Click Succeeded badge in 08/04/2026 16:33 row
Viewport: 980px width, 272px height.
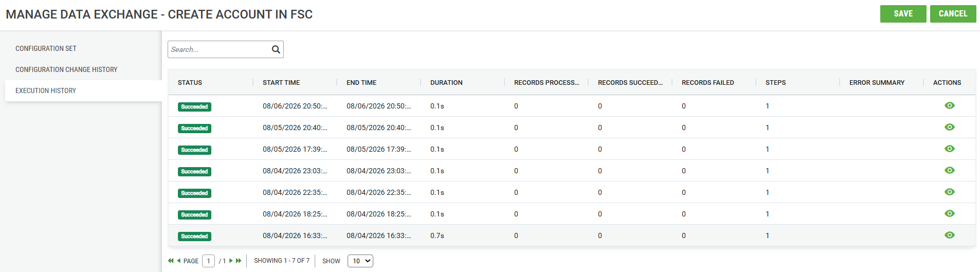(x=194, y=237)
